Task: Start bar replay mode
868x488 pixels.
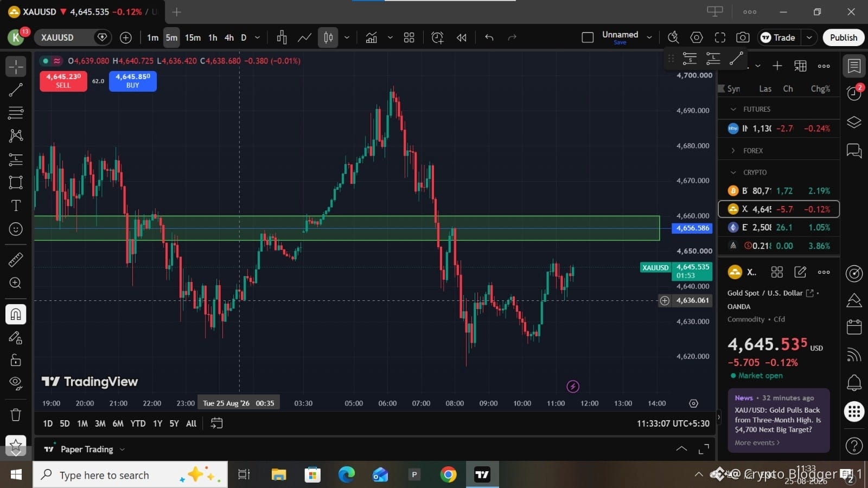Action: (462, 37)
